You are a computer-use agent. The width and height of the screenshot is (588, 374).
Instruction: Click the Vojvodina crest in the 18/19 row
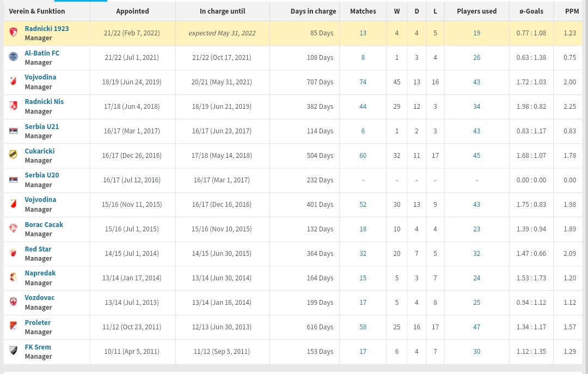tap(13, 82)
